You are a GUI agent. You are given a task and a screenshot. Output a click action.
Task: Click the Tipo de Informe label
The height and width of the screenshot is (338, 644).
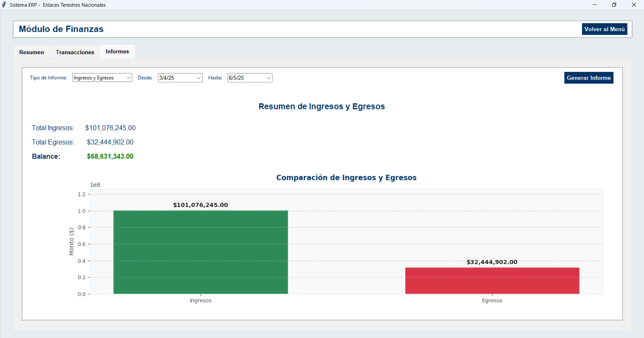pos(48,78)
